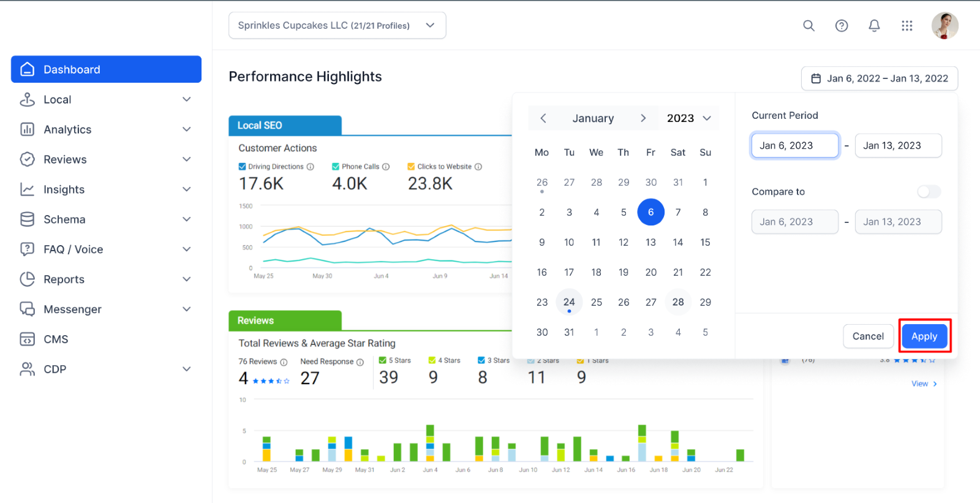Viewport: 980px width, 503px height.
Task: Toggle Clicks to Website checkbox
Action: point(412,167)
